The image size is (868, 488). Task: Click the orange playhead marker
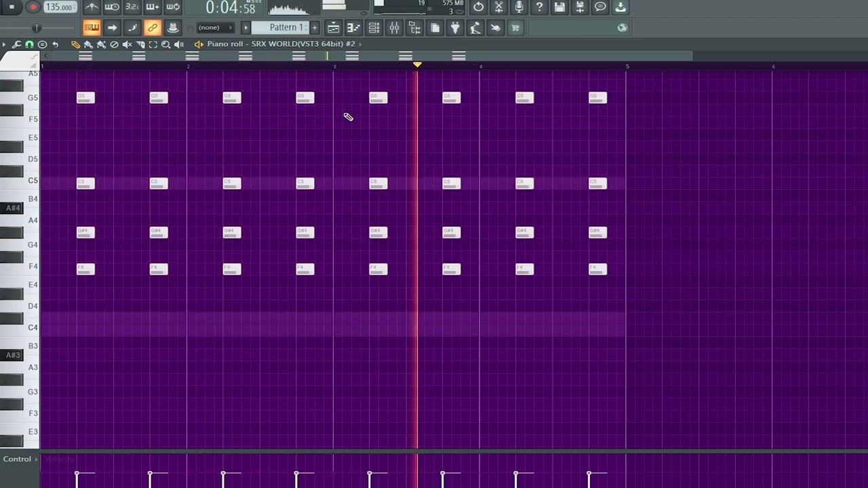(x=417, y=64)
